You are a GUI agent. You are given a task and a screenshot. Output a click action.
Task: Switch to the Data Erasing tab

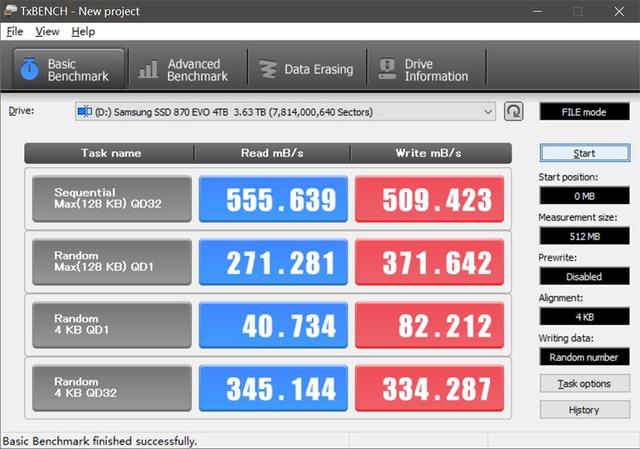click(x=307, y=69)
